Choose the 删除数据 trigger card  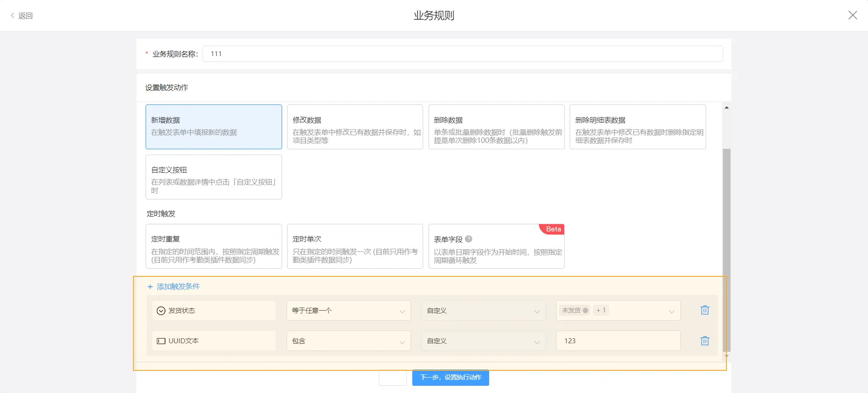tap(496, 127)
